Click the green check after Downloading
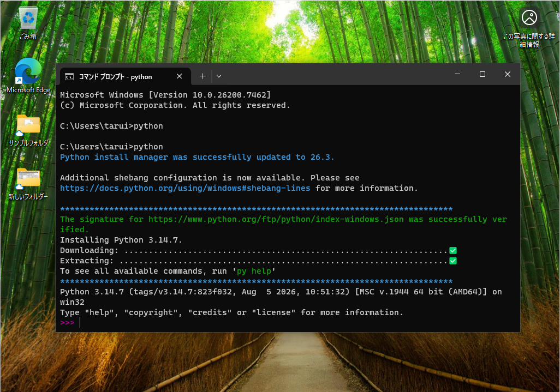This screenshot has width=560, height=392. pos(453,250)
